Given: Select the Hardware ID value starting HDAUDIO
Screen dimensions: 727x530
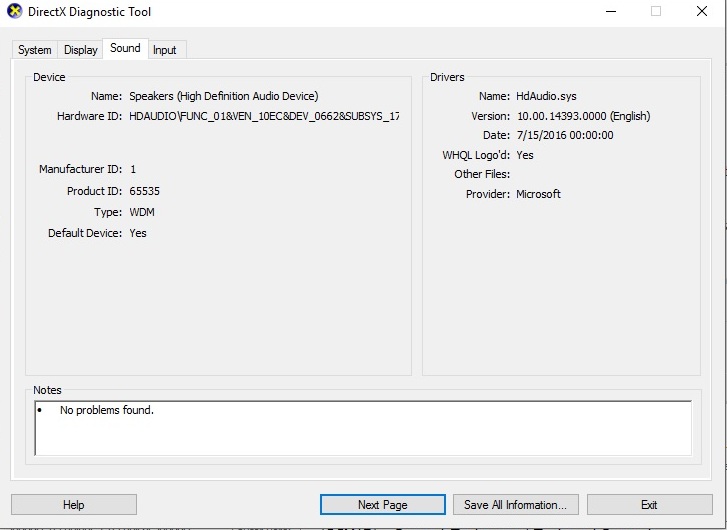Looking at the screenshot, I should click(x=264, y=116).
